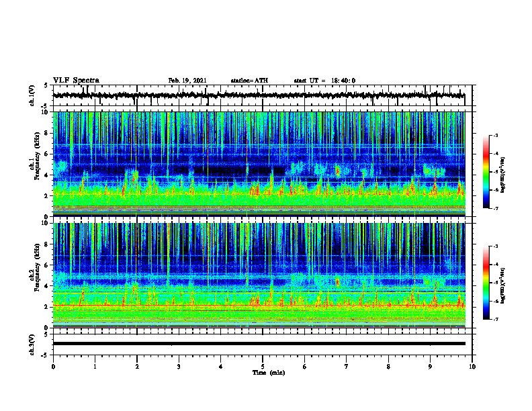Select the 'Time (min)' x-axis label
The width and height of the screenshot is (532, 411).
click(x=269, y=373)
